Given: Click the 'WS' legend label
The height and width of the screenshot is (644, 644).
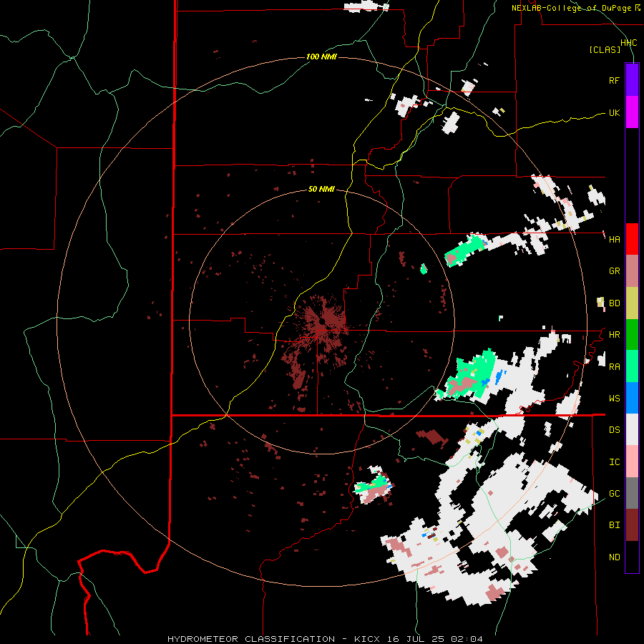Looking at the screenshot, I should click(x=614, y=399).
